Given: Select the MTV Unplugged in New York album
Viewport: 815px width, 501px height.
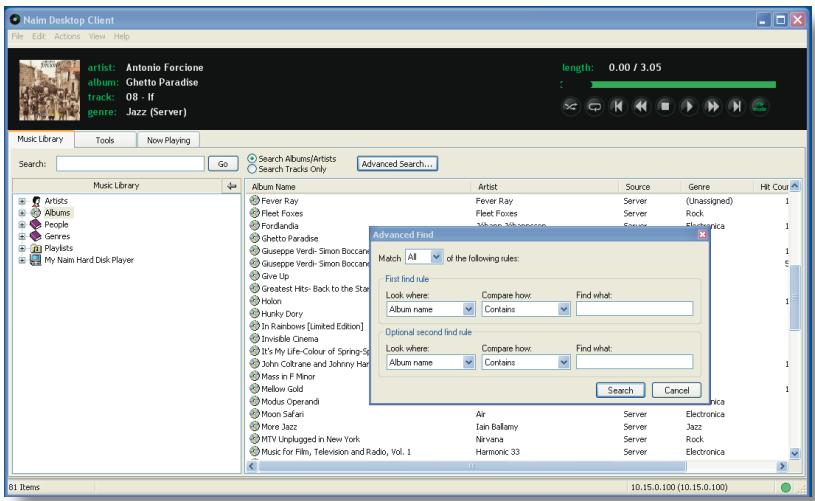Looking at the screenshot, I should (310, 439).
